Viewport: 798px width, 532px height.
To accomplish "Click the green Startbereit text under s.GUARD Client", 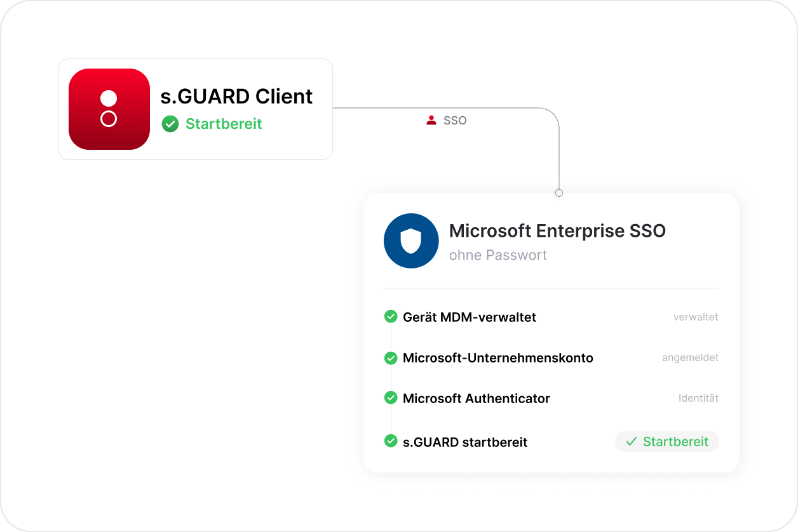I will point(224,124).
